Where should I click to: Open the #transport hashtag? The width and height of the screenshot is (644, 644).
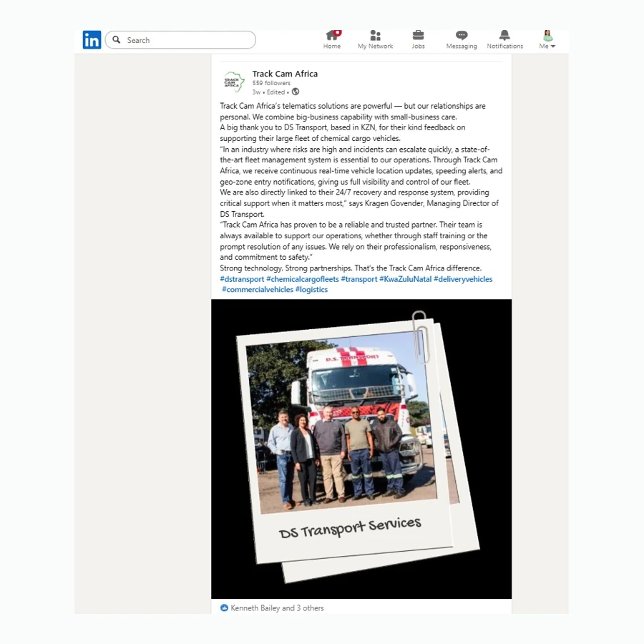(x=359, y=279)
